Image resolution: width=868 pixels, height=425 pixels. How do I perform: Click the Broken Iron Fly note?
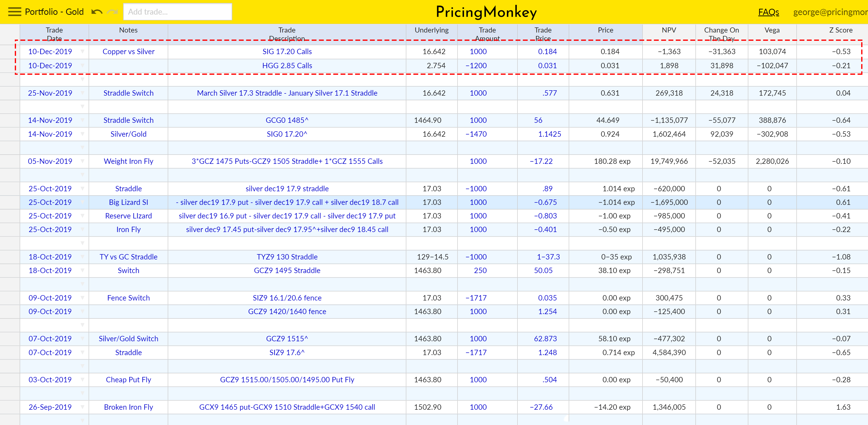[x=128, y=407]
